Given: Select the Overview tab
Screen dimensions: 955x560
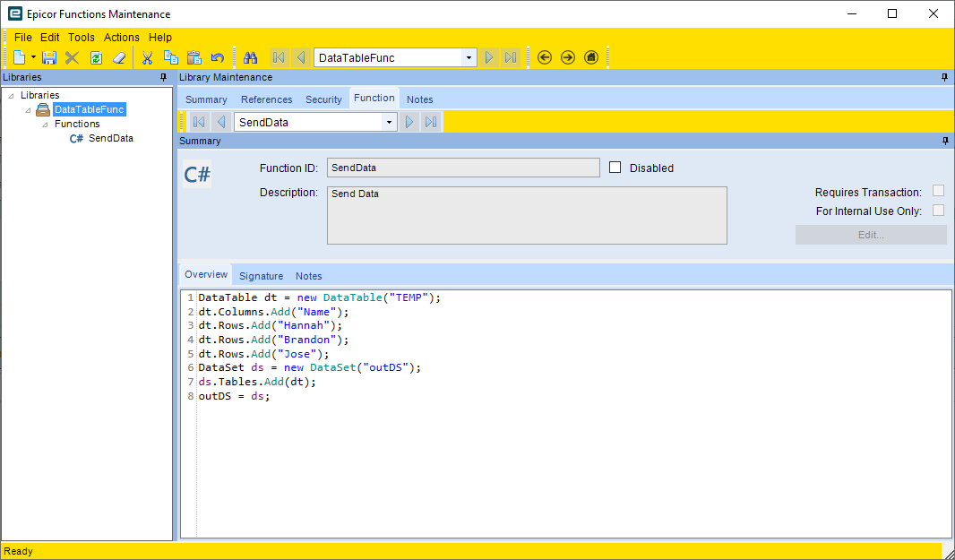Looking at the screenshot, I should click(x=206, y=274).
